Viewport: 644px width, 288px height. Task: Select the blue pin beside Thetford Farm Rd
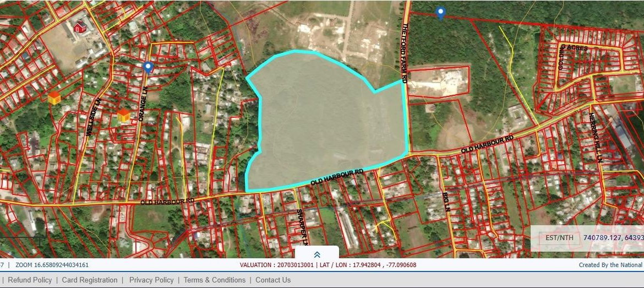tap(441, 13)
